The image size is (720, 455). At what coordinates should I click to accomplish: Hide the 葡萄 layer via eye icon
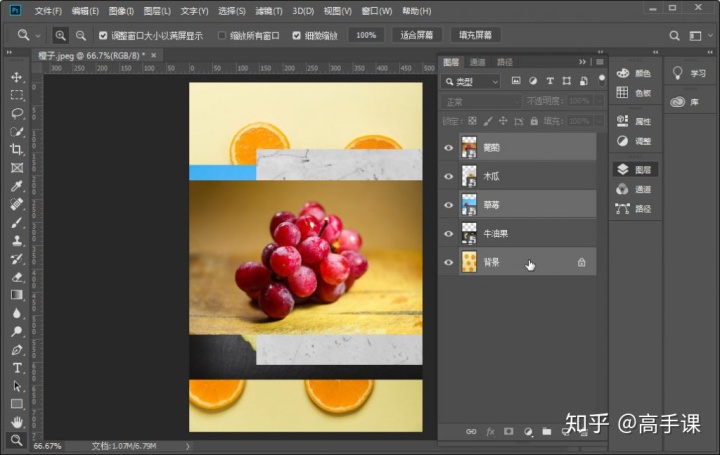pos(449,148)
